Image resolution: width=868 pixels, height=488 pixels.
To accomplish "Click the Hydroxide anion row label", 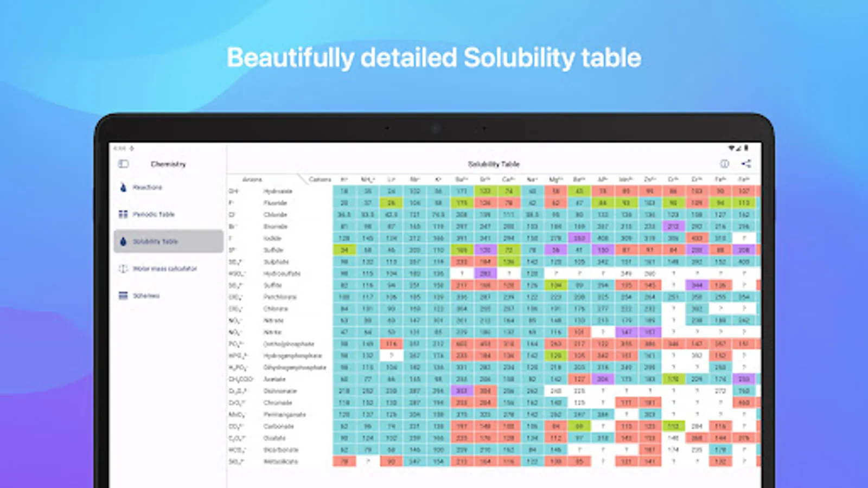I will (278, 191).
